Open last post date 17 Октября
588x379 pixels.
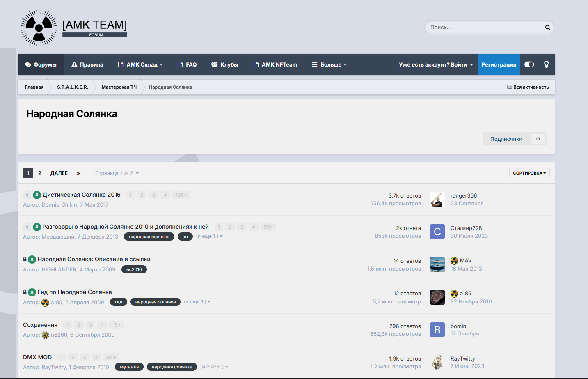click(465, 333)
